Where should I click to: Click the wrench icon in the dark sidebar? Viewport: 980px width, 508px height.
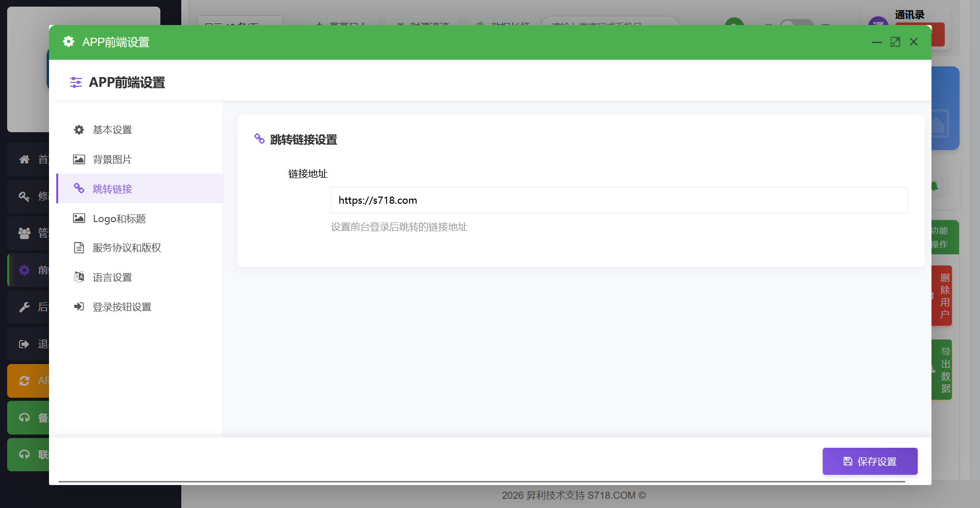[x=24, y=307]
